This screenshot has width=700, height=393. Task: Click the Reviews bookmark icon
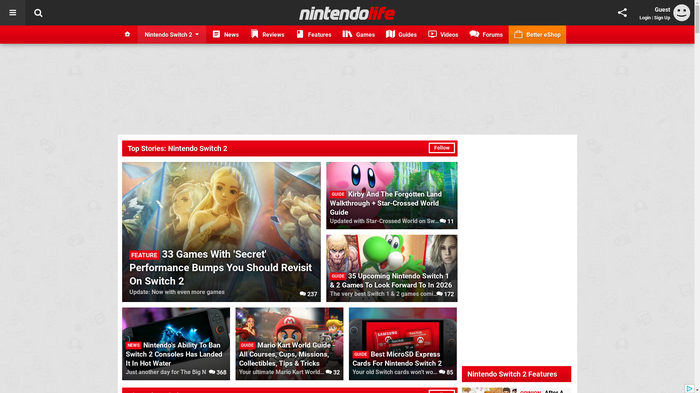(254, 34)
